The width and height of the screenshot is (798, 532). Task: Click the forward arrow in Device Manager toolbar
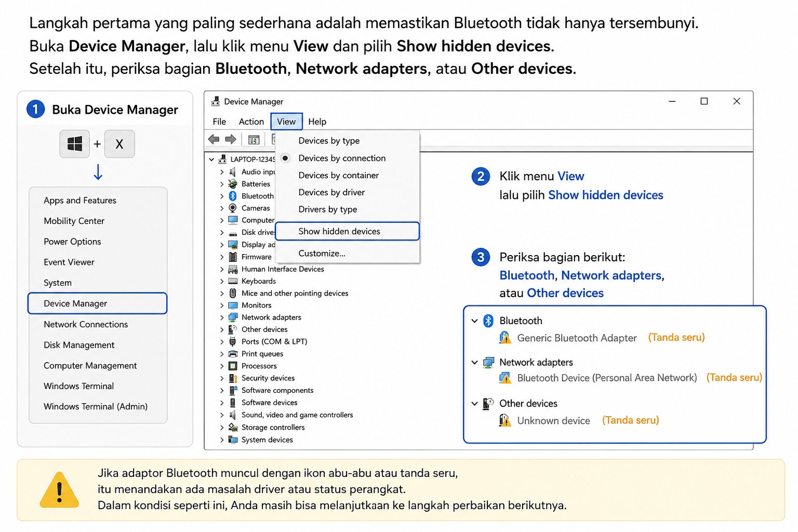tap(231, 139)
